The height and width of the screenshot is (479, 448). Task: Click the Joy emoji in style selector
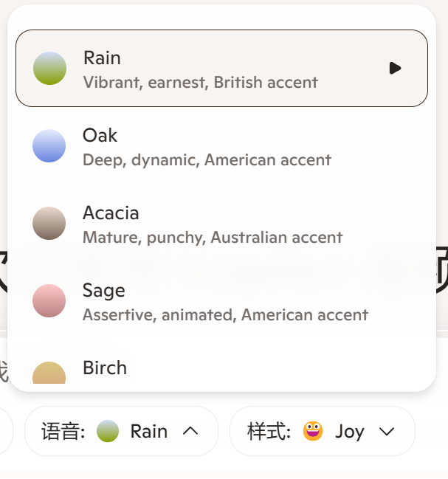[x=313, y=431]
